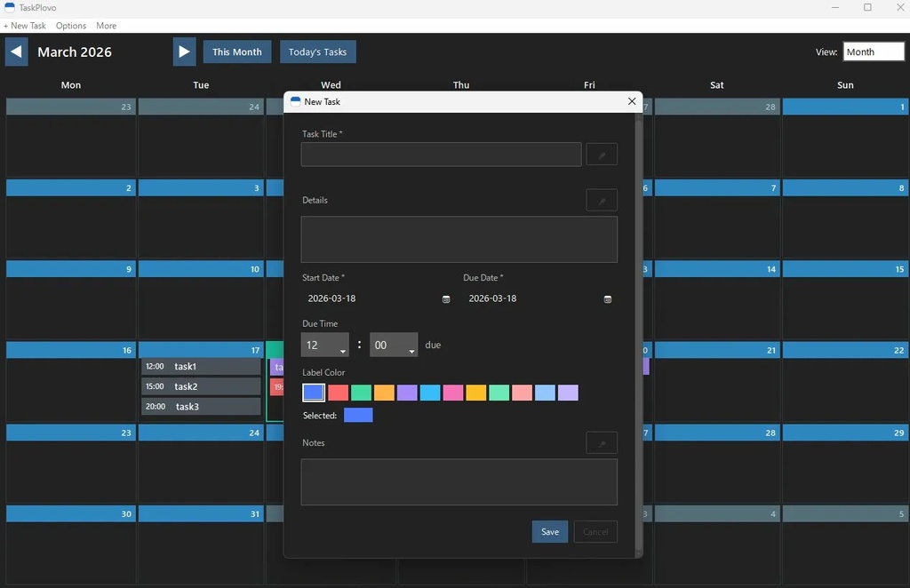Select the sky blue label color swatch (sixth)
Screen dimensions: 910x588
click(430, 393)
